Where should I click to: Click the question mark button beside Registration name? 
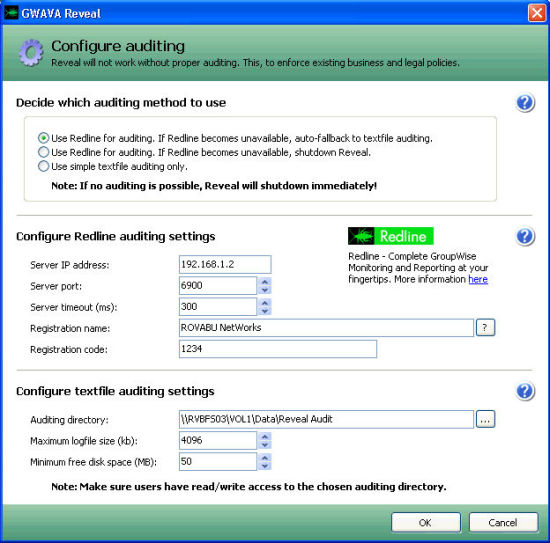pos(485,328)
